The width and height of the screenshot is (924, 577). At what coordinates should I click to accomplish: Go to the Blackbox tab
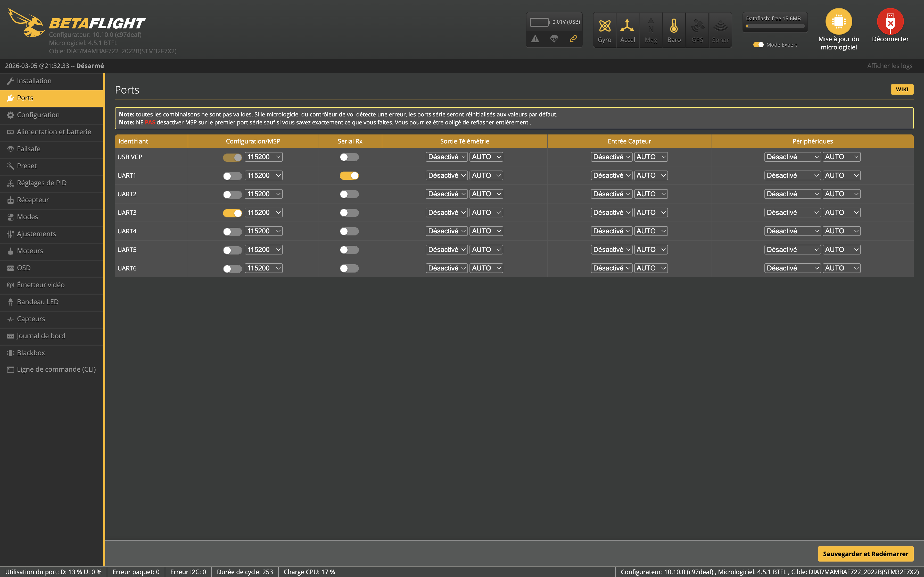(x=31, y=353)
